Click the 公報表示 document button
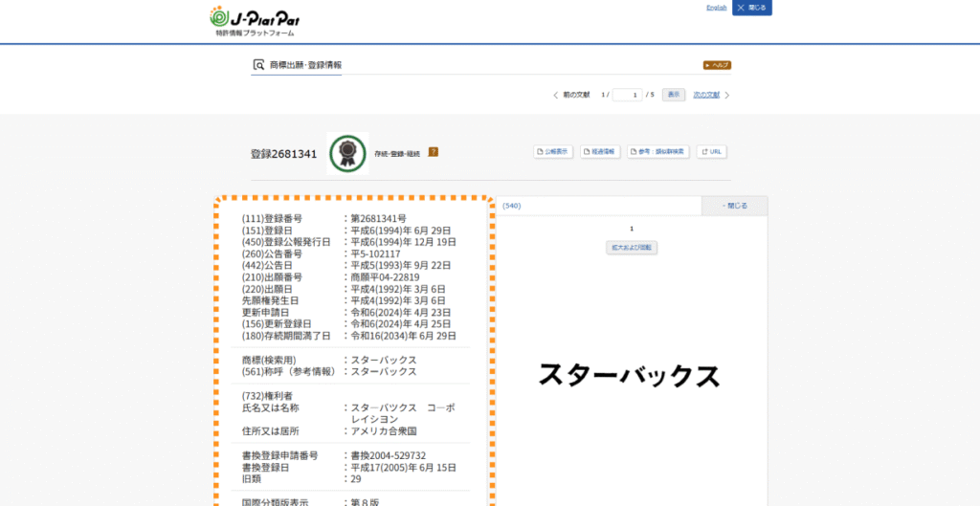The image size is (980, 506). click(553, 152)
